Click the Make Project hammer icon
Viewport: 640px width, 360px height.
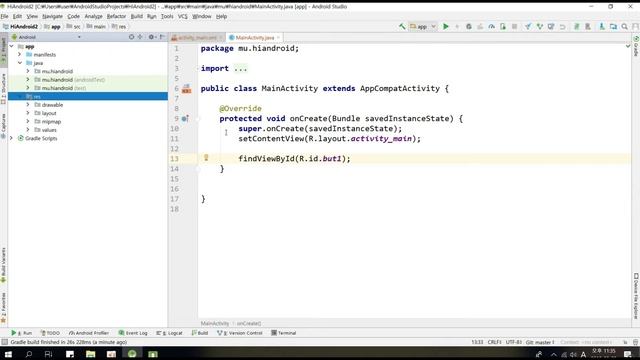[402, 27]
